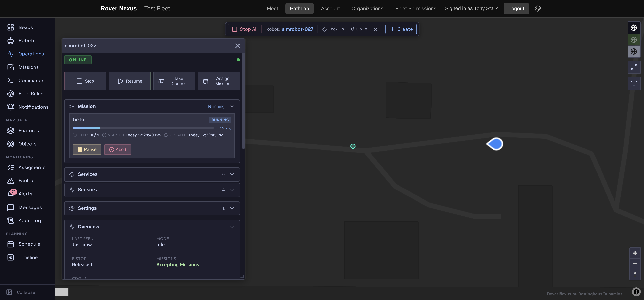Toggle Lock On for simrobot-027
The image size is (644, 300).
point(333,29)
